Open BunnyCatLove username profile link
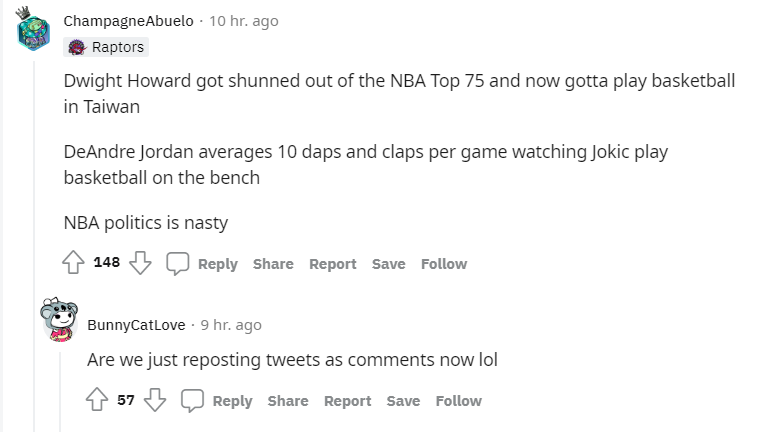The width and height of the screenshot is (776, 432). (136, 325)
